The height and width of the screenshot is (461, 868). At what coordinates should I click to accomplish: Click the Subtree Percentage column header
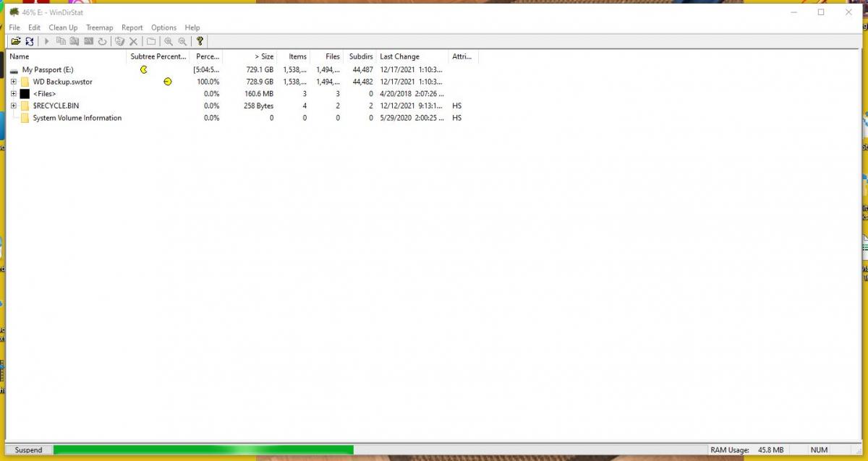point(158,56)
